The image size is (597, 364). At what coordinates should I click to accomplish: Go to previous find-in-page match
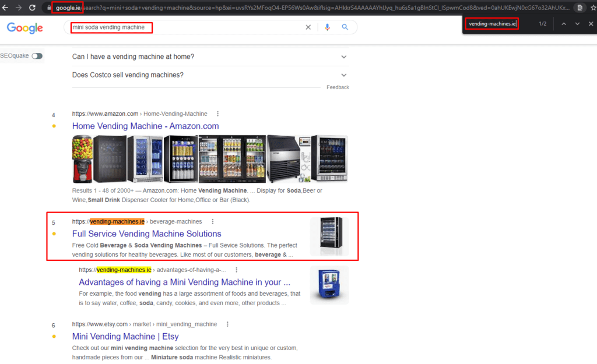[x=564, y=23]
